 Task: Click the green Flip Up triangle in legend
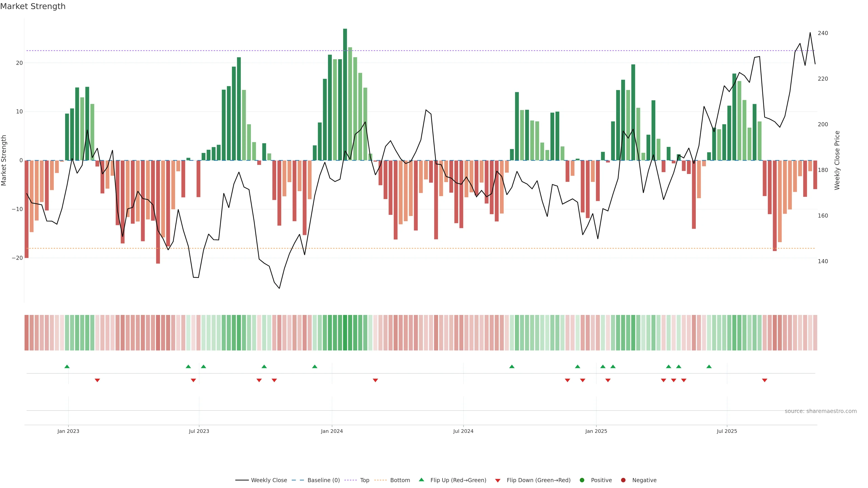(x=421, y=480)
